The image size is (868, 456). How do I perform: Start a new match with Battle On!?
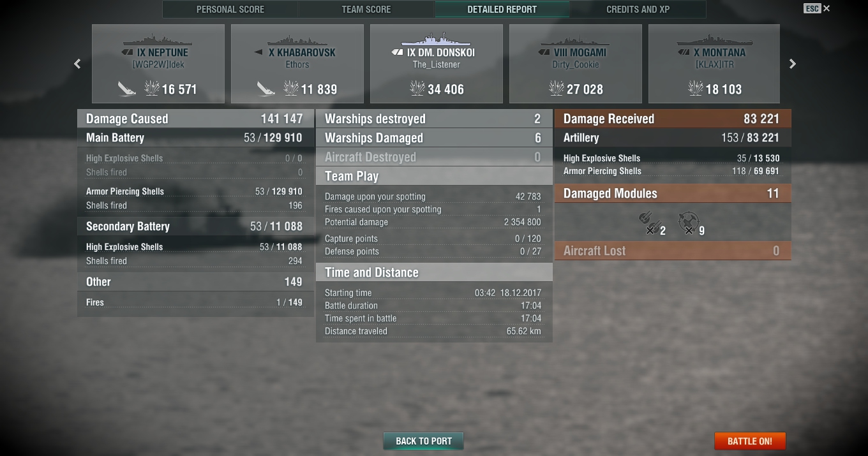coord(750,441)
